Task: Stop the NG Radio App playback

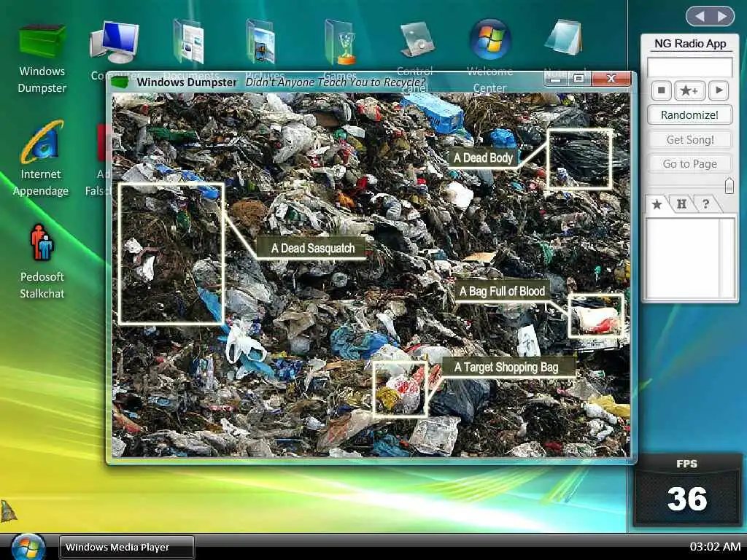Action: click(661, 90)
